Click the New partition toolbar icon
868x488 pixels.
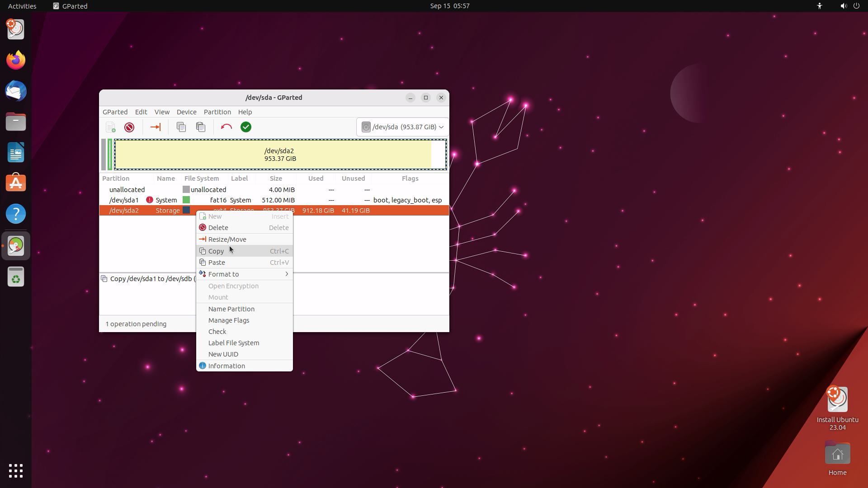[111, 127]
